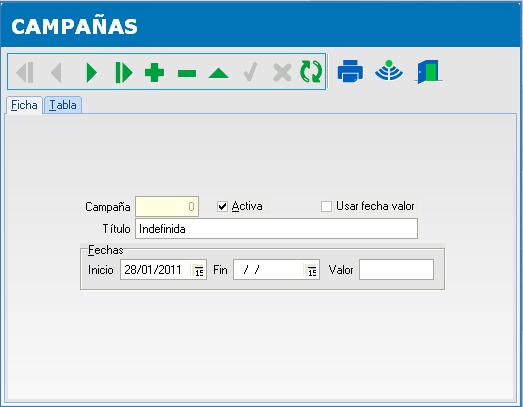Click the Título text field
523x407 pixels.
(x=276, y=229)
